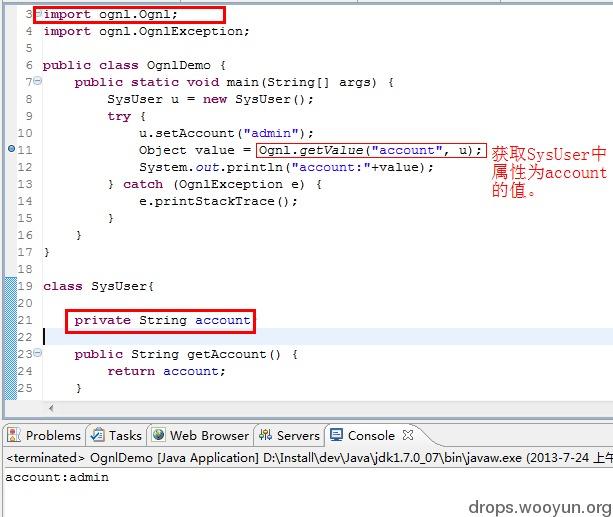Click the breakpoint marker on line 11
Viewport: 613px width, 517px height.
coord(11,149)
